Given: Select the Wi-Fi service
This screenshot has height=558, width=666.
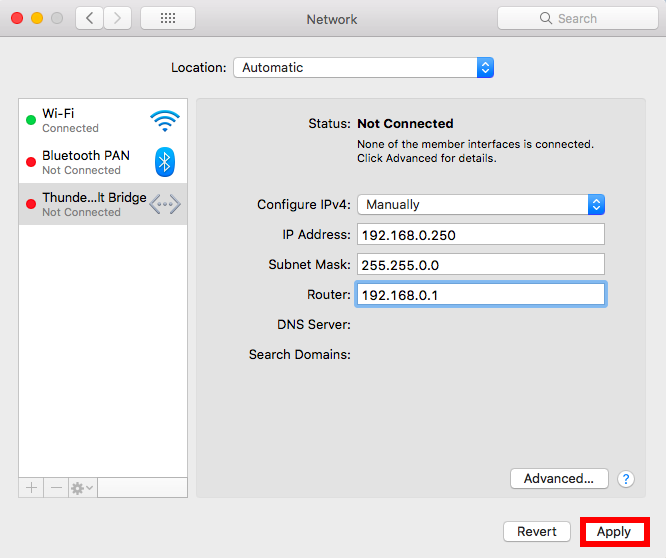Looking at the screenshot, I should pos(103,120).
